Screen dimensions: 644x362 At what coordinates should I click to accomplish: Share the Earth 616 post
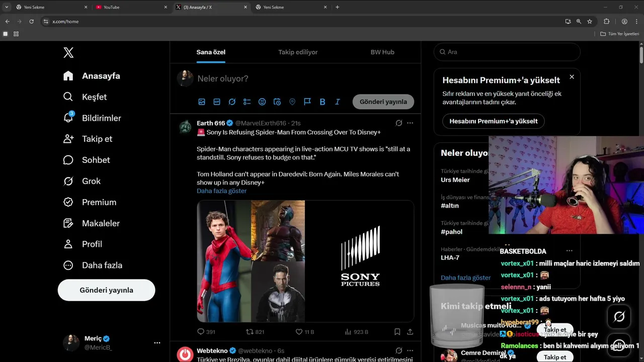coord(410,332)
